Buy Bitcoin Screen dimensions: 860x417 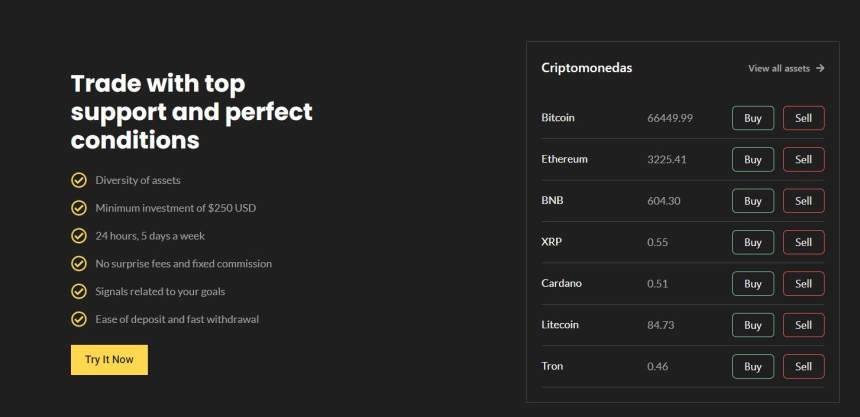[753, 118]
